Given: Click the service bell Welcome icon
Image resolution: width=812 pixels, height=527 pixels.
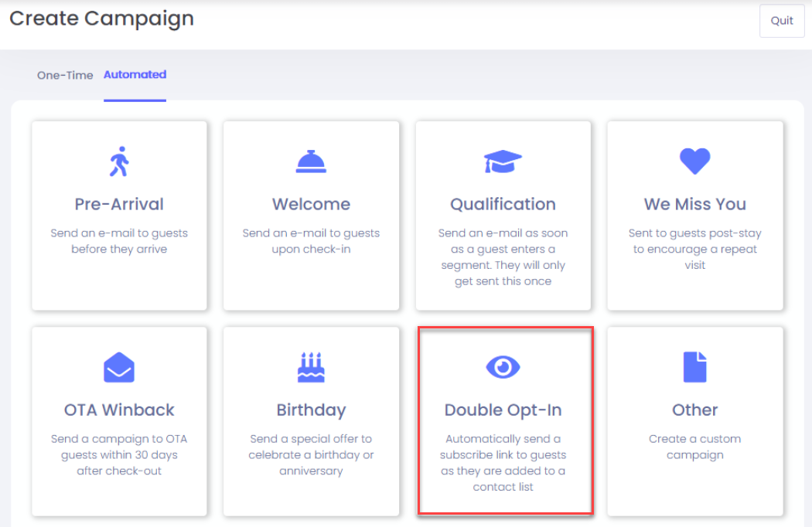Looking at the screenshot, I should pyautogui.click(x=311, y=161).
